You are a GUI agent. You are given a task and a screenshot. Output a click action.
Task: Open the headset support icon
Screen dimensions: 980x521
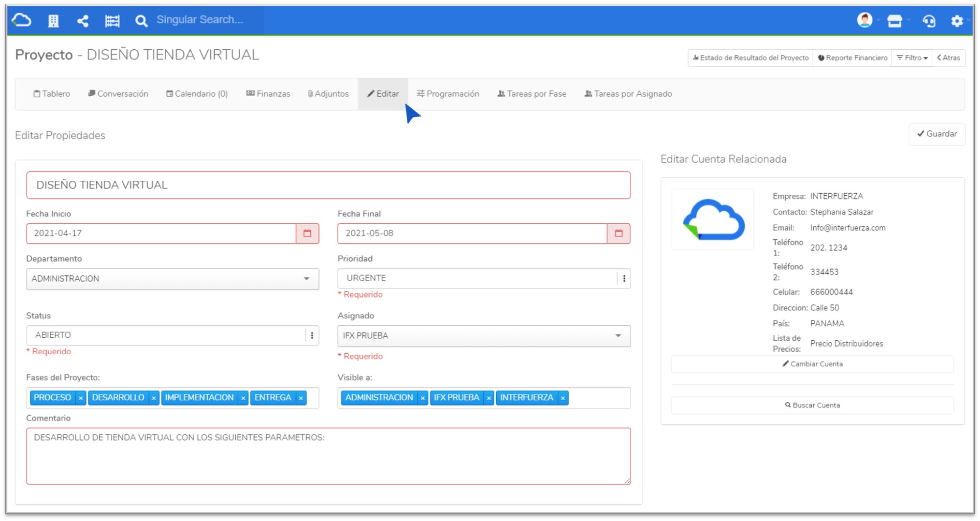929,21
